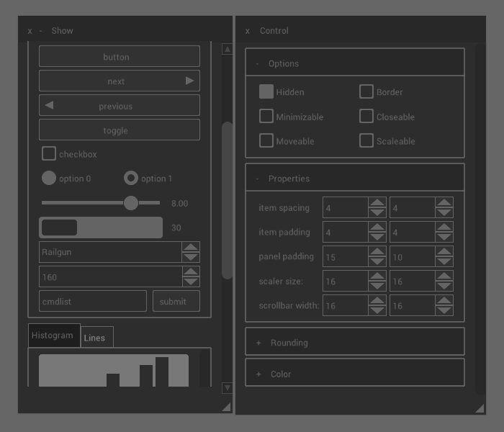Click the Railgun field
Viewport: 504px width, 432px height.
click(110, 252)
